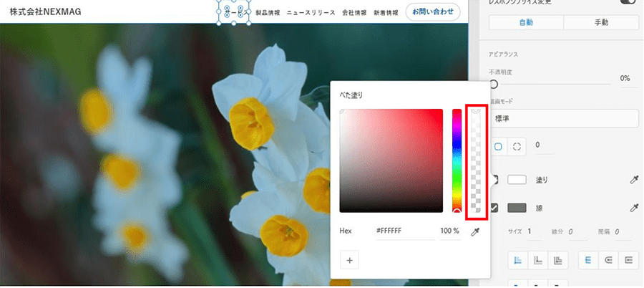Click the 不透明度 opacity slider handle
The image size is (644, 288).
(x=493, y=85)
